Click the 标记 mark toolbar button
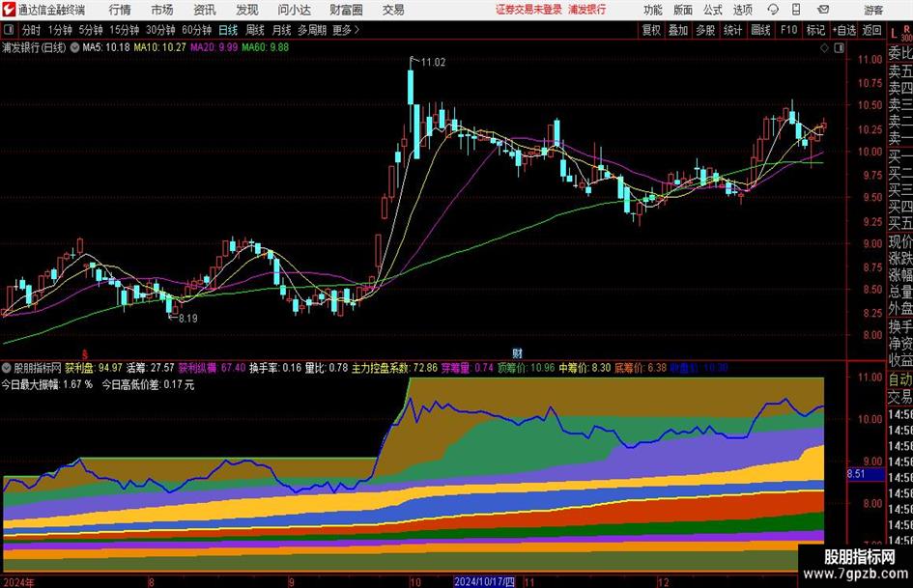 (815, 30)
